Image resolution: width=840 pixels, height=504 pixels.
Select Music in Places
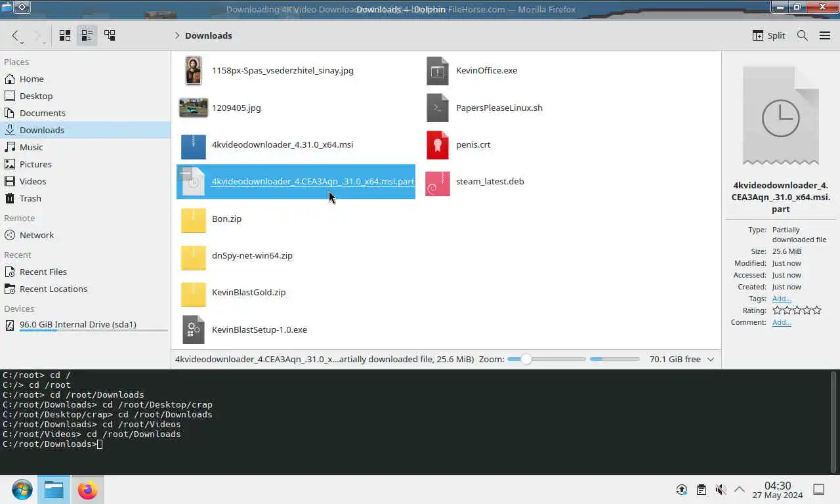(85, 147)
